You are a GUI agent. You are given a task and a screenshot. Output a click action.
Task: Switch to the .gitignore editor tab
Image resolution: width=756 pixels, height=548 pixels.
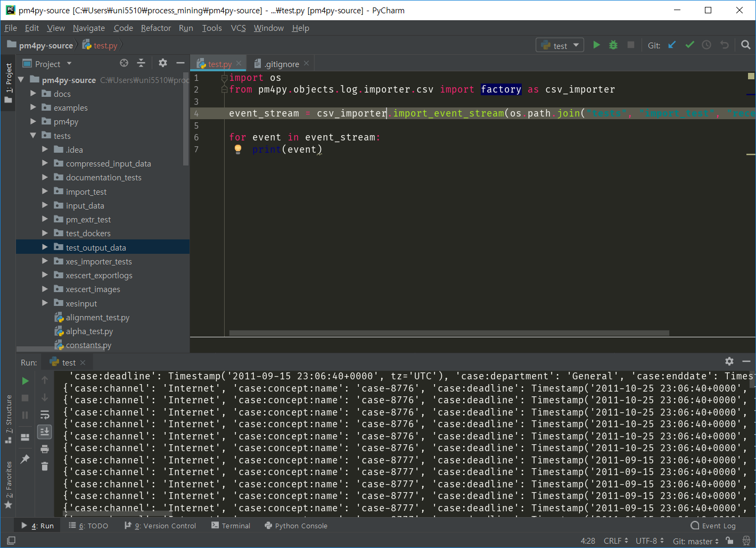pyautogui.click(x=282, y=64)
